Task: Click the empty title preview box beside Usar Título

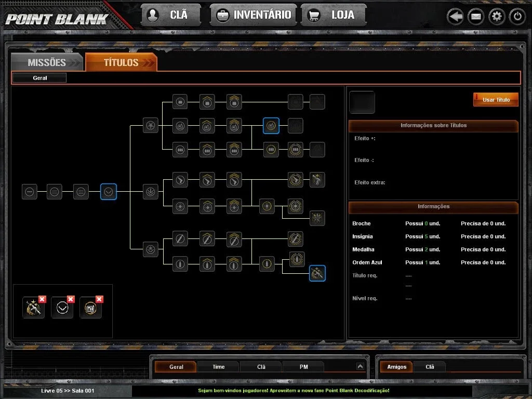Action: [x=362, y=102]
